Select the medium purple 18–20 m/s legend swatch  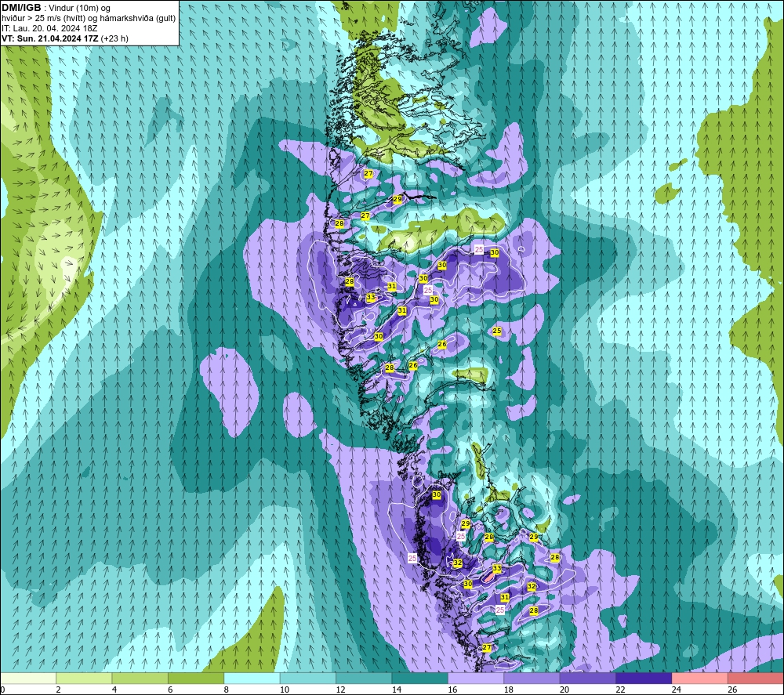click(532, 678)
